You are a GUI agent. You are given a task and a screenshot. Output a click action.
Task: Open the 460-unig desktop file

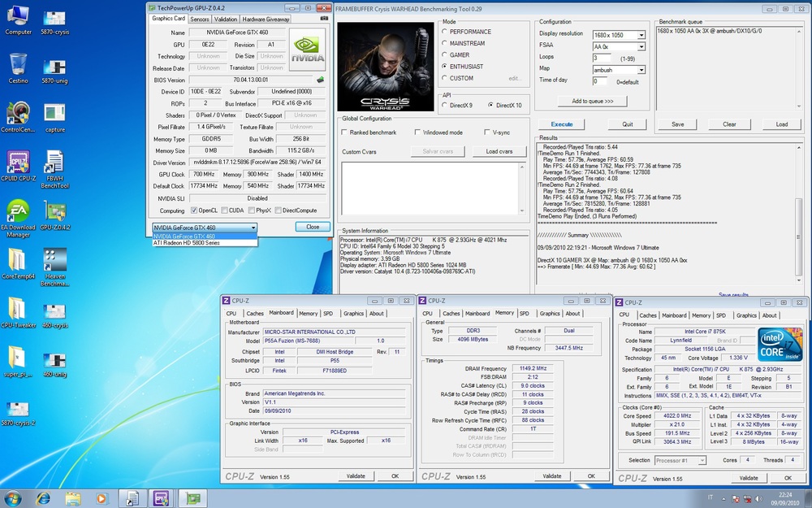(54, 364)
